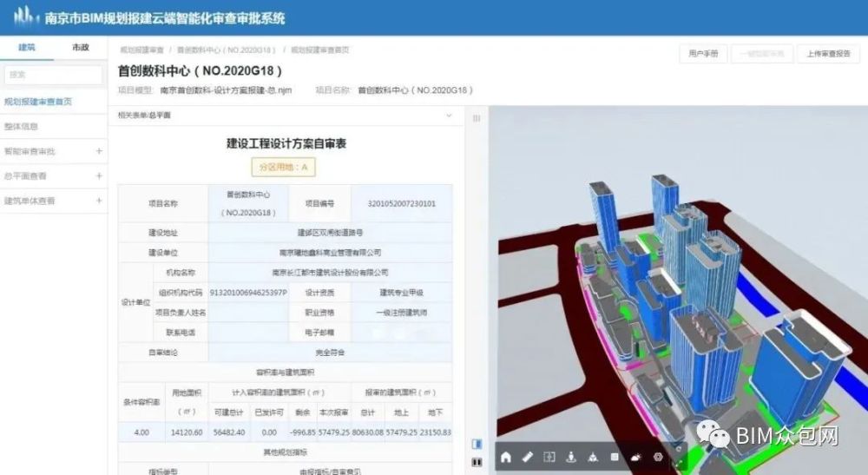This screenshot has width=868, height=475.
Task: Click the 上传审查报告 button
Action: (x=828, y=54)
